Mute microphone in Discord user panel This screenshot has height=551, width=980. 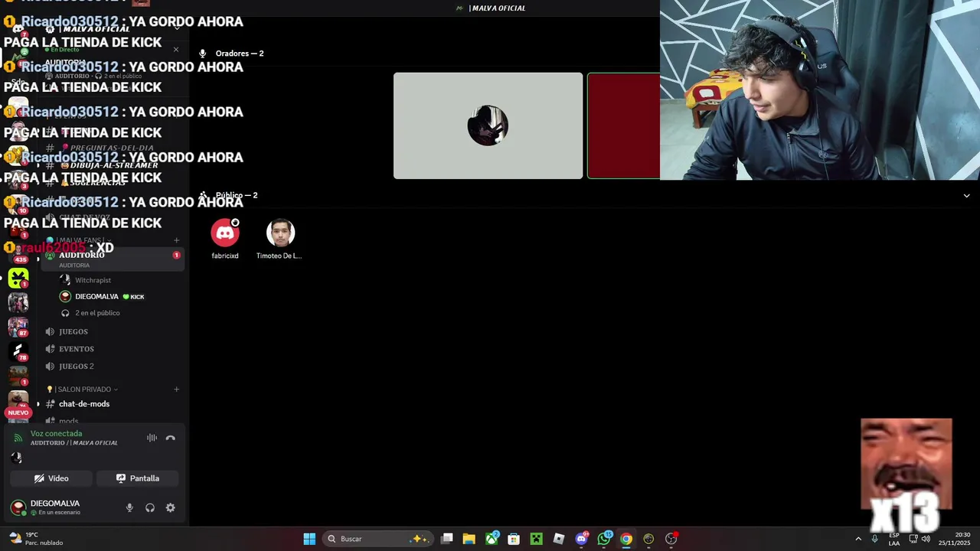pos(129,507)
